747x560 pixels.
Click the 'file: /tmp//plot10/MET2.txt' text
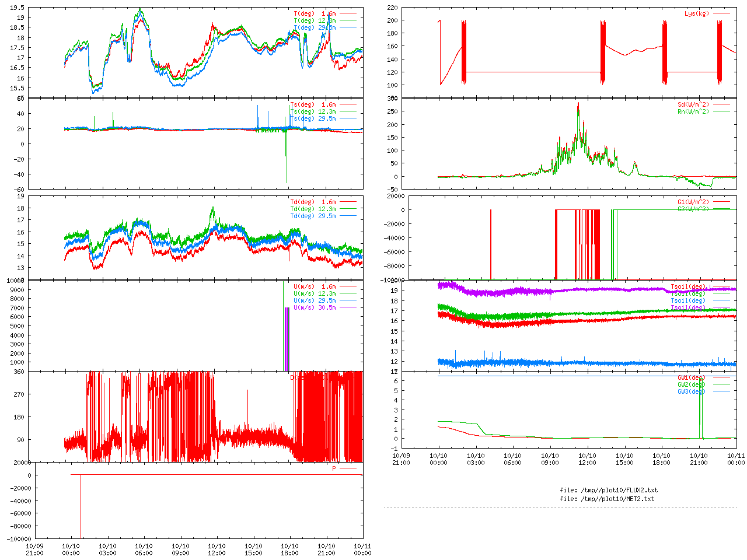[x=607, y=499]
